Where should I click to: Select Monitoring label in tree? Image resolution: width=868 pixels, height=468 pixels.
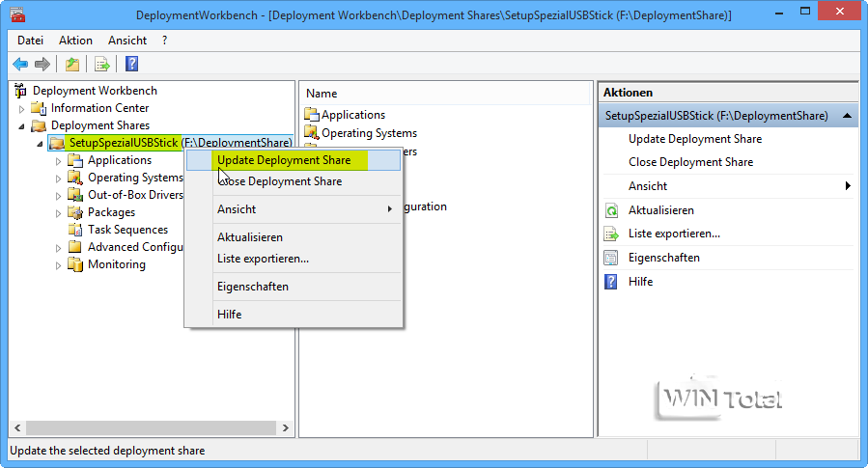tap(116, 264)
